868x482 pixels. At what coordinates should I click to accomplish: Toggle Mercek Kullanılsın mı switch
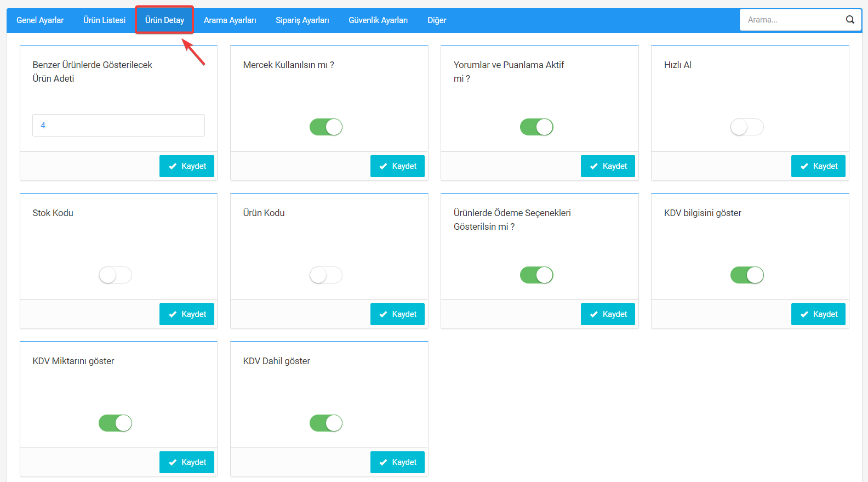click(x=326, y=127)
